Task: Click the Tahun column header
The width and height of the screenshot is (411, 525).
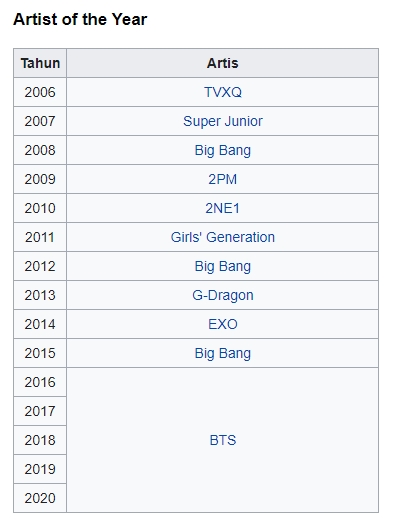Action: tap(40, 63)
